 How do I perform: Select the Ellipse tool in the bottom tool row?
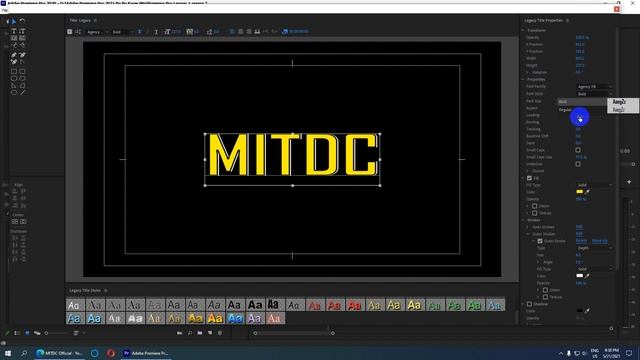[x=14, y=92]
